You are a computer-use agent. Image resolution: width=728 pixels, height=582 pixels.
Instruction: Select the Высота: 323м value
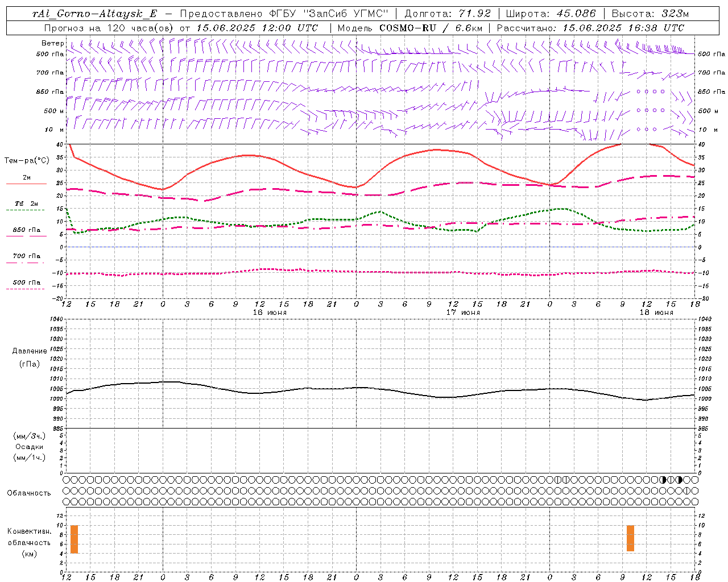tap(650, 14)
